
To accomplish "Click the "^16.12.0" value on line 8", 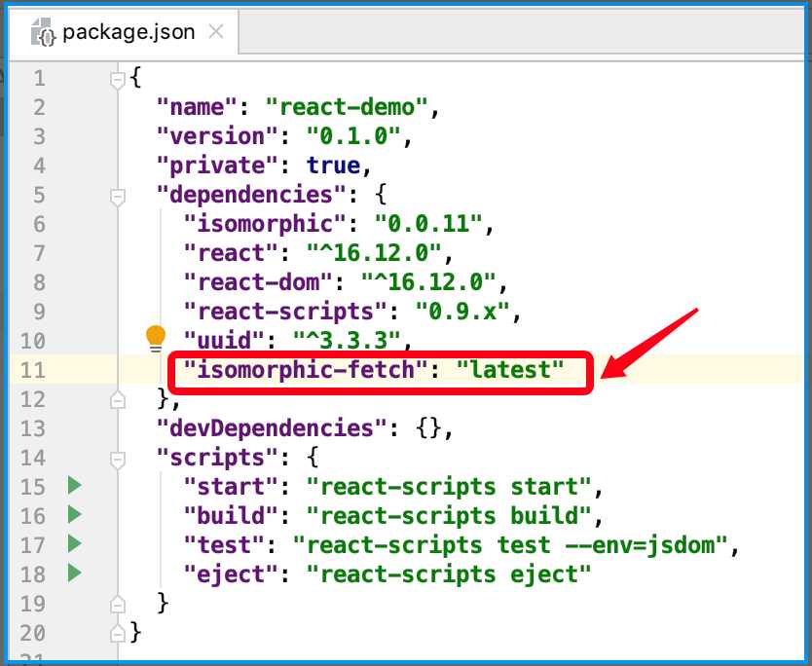I will coord(428,282).
